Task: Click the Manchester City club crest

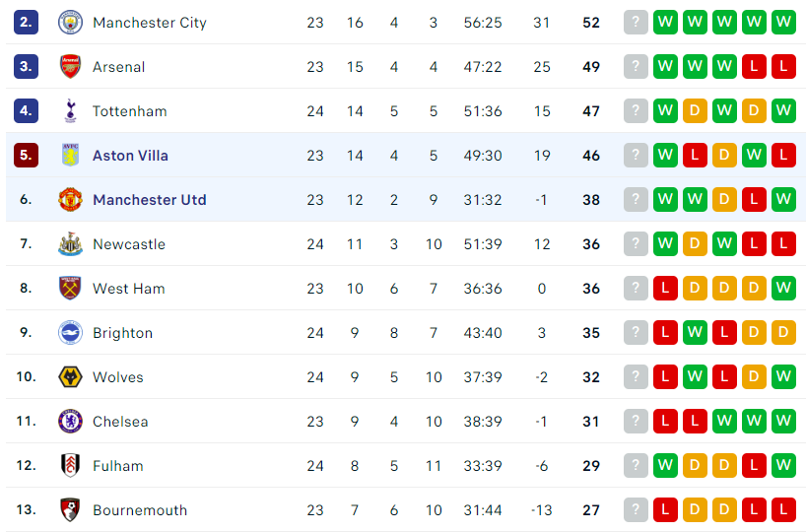Action: 70,22
